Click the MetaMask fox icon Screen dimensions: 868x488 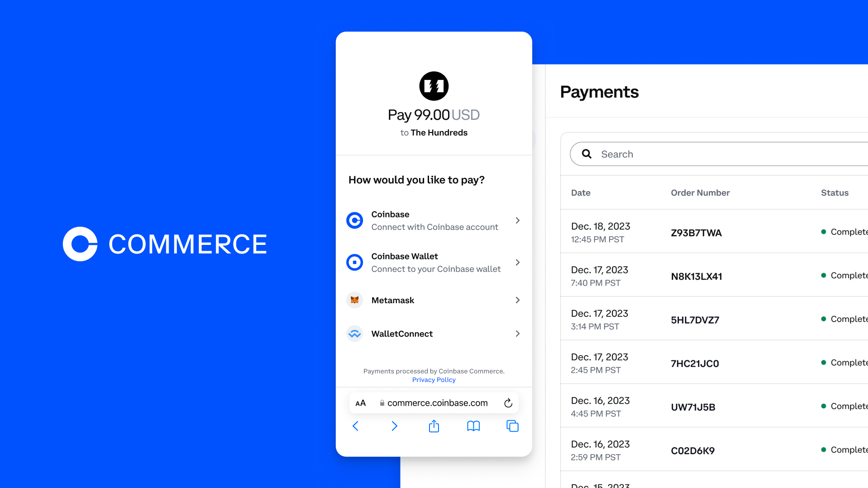tap(355, 300)
